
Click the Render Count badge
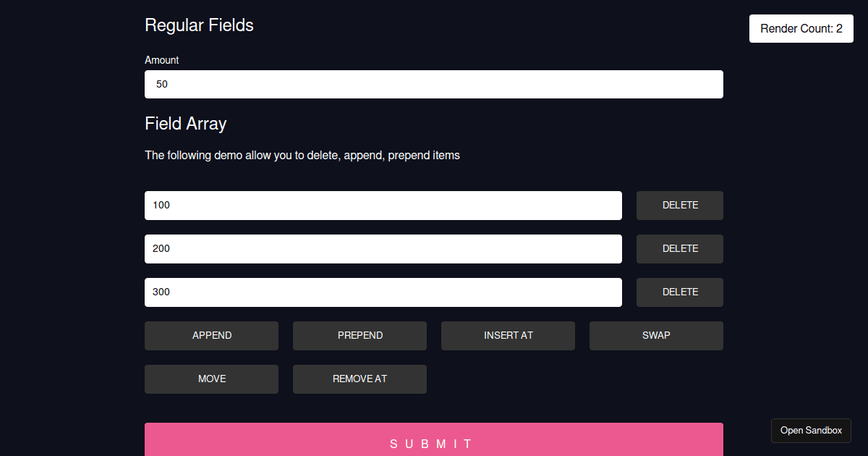[x=801, y=29]
